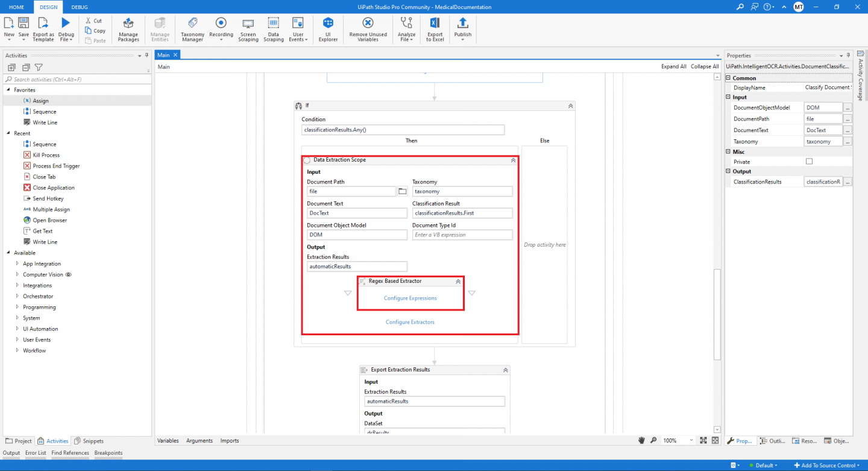The image size is (868, 471).
Task: Export workflow to Excel
Action: pos(435,29)
